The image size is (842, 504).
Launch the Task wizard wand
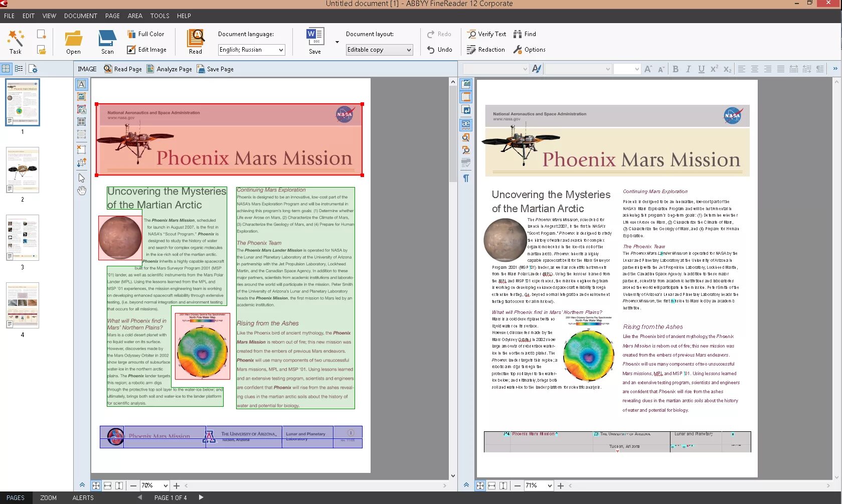16,42
